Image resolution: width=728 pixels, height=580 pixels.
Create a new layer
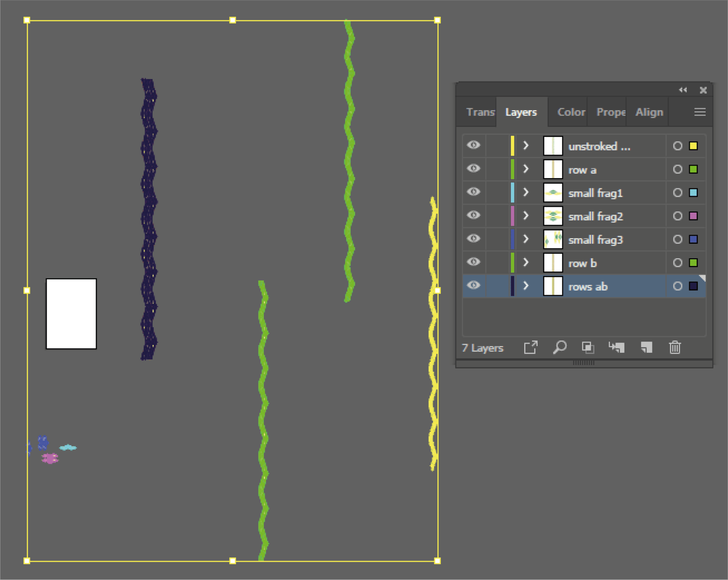(x=646, y=348)
